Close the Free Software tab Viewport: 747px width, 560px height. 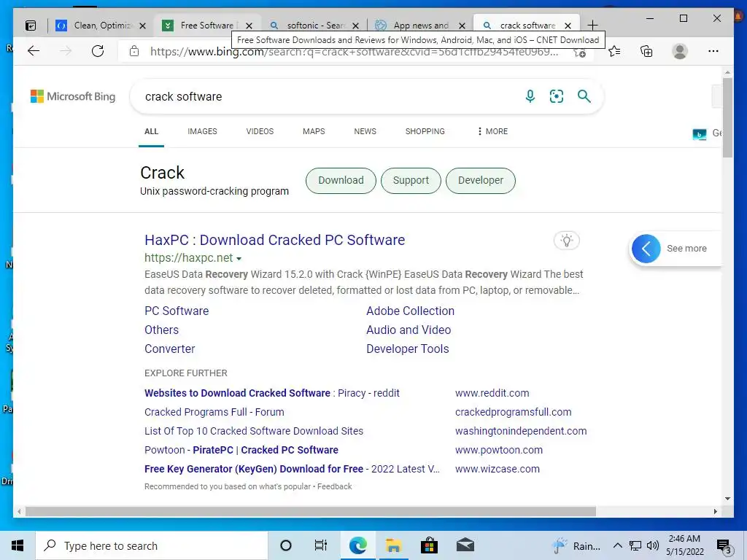[x=249, y=26]
